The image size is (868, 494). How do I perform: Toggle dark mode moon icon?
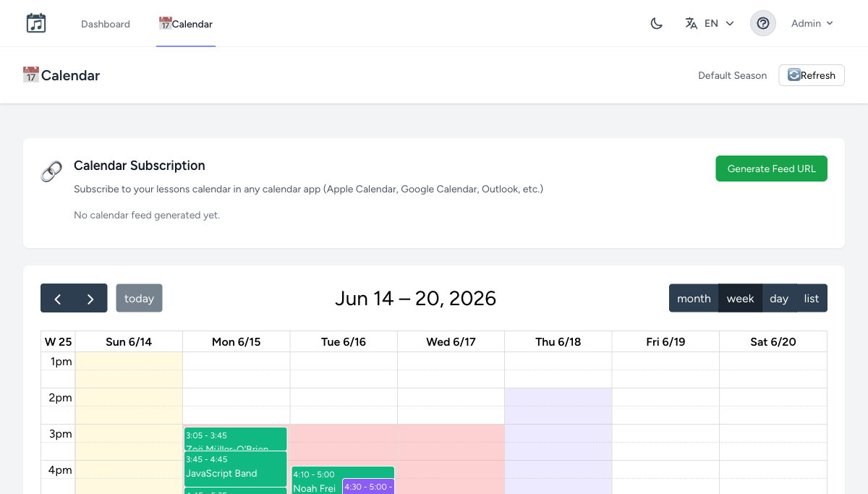pos(656,23)
